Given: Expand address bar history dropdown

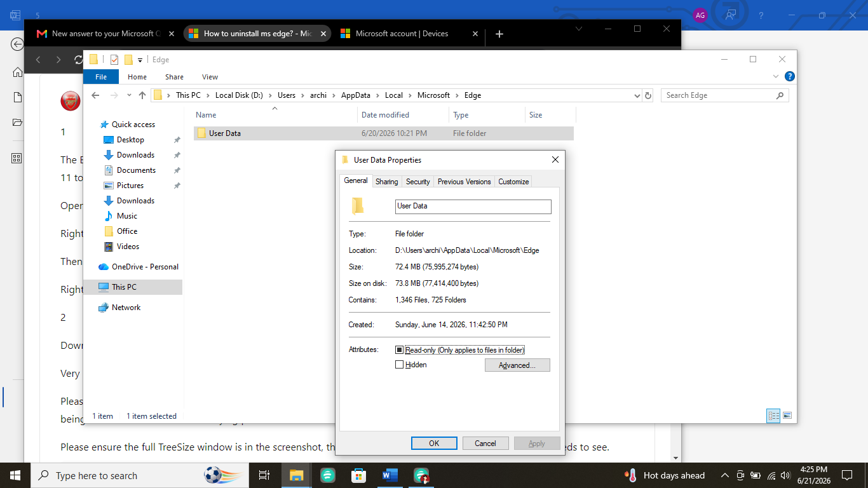Looking at the screenshot, I should pos(637,95).
